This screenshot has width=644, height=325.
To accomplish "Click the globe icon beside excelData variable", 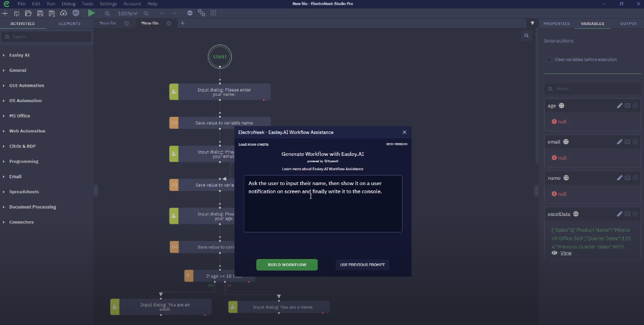I will point(576,214).
